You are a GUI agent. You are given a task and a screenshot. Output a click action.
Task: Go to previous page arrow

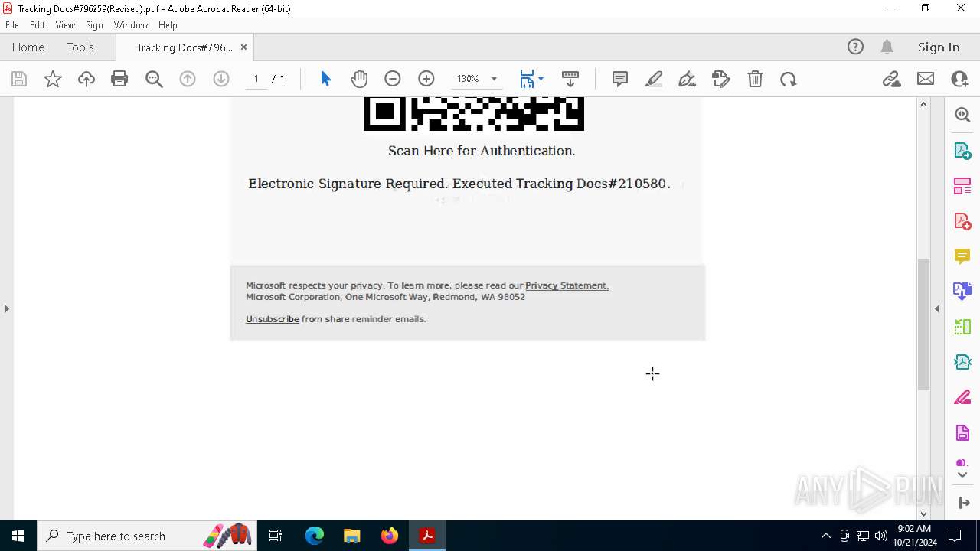pyautogui.click(x=188, y=79)
